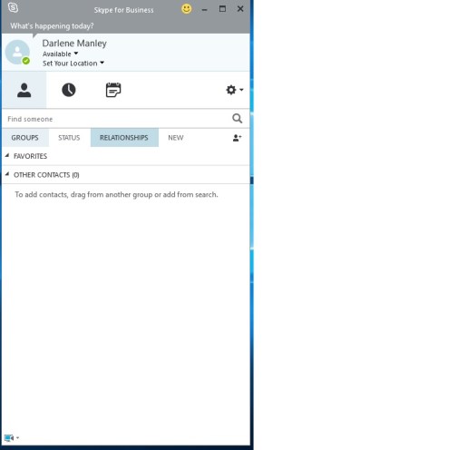Open the arrow next to the gear icon
Image resolution: width=476 pixels, height=450 pixels.
tap(241, 90)
